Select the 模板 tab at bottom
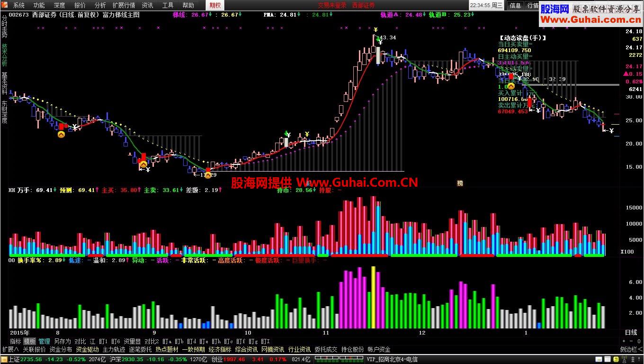Screen dimensions: 644x364 (30, 341)
